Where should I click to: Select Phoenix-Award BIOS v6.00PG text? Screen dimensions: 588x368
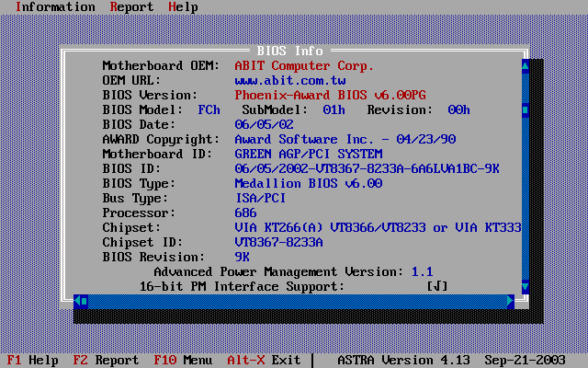331,95
